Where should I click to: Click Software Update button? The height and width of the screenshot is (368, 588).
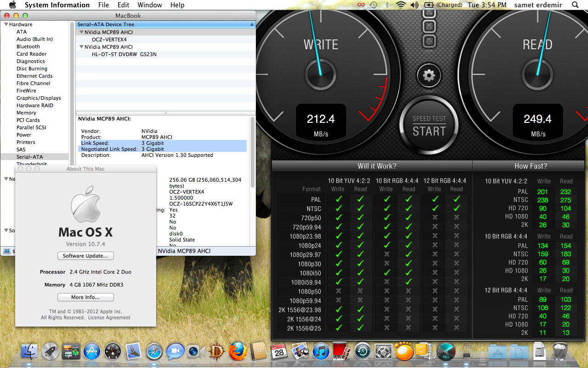pyautogui.click(x=85, y=256)
